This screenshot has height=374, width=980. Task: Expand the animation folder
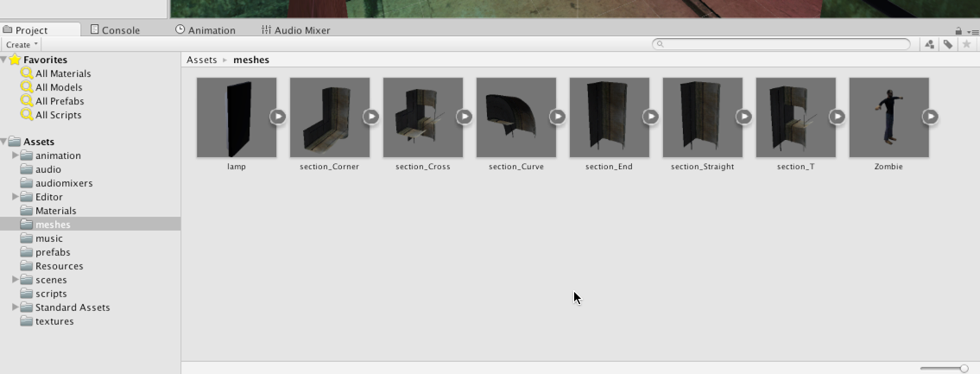pyautogui.click(x=15, y=155)
